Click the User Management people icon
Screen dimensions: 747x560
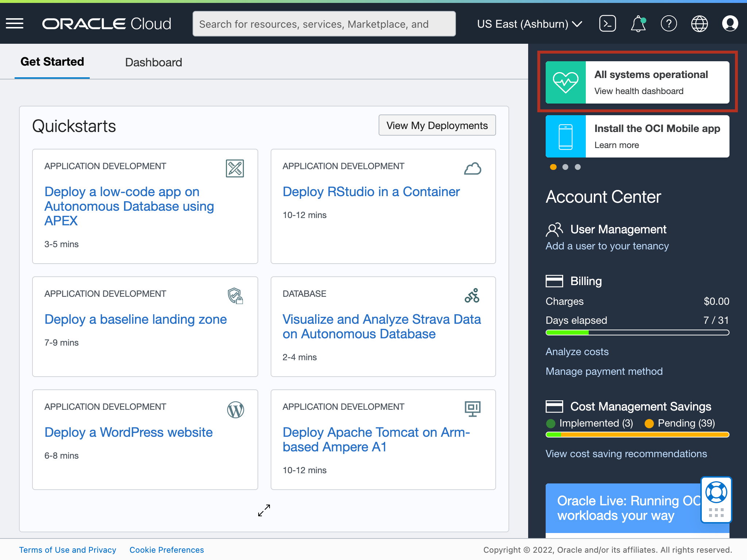click(x=554, y=230)
